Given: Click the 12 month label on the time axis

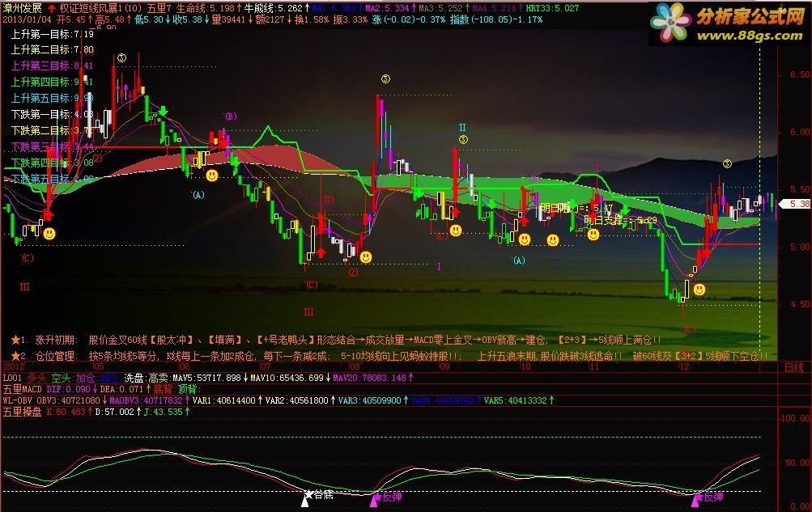Looking at the screenshot, I should click(x=684, y=366).
